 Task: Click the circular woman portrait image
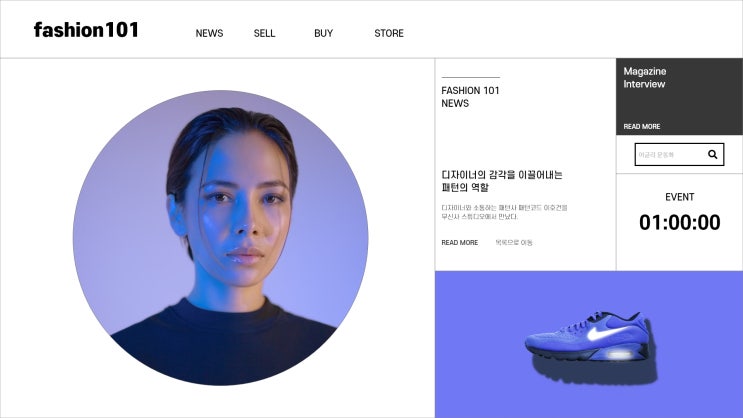(x=220, y=237)
